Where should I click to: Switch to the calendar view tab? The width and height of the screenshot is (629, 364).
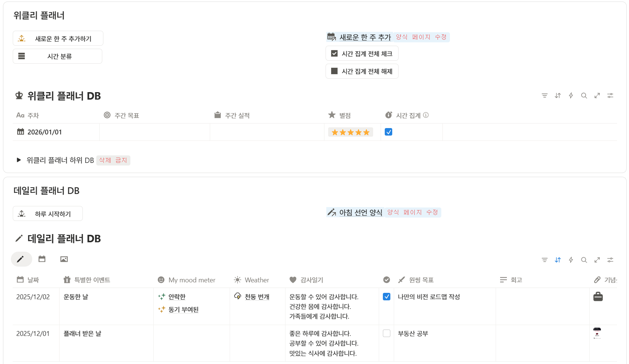42,259
